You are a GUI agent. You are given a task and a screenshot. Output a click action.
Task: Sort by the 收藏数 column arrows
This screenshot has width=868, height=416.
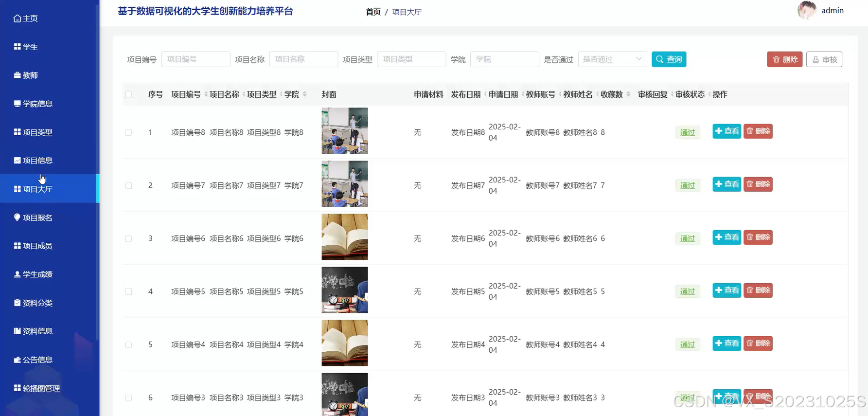[x=628, y=94]
